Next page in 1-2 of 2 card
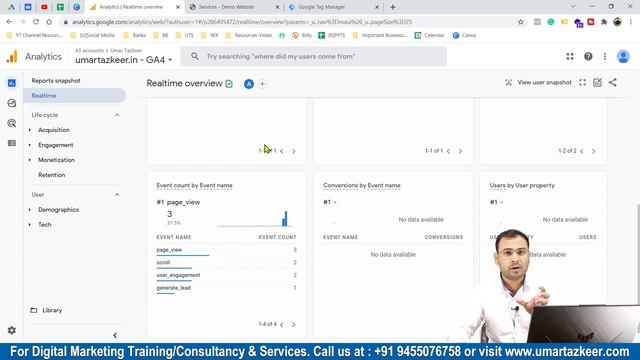Screen dimensions: 640x360 coord(593,151)
